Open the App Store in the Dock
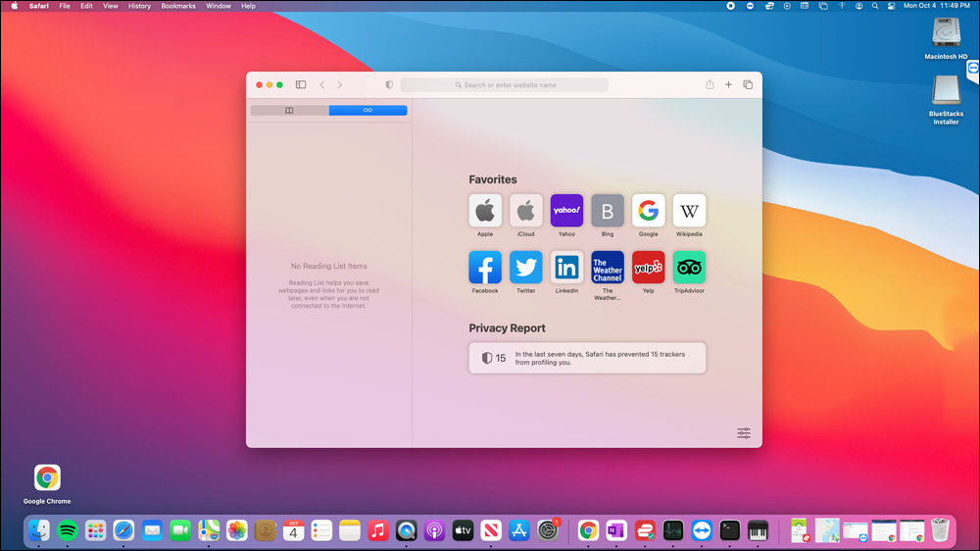Screen dimensions: 980x551 click(x=519, y=530)
